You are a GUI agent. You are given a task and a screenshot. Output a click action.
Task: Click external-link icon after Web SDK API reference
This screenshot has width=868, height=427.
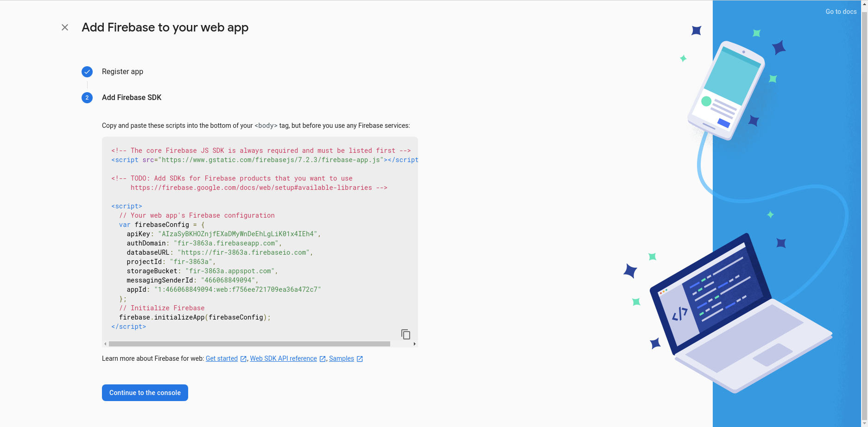click(x=323, y=359)
